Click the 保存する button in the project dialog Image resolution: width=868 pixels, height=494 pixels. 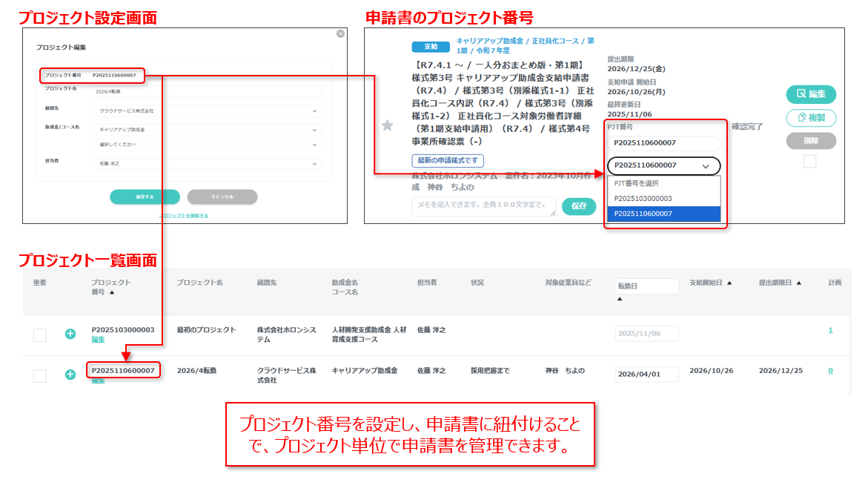coord(145,197)
